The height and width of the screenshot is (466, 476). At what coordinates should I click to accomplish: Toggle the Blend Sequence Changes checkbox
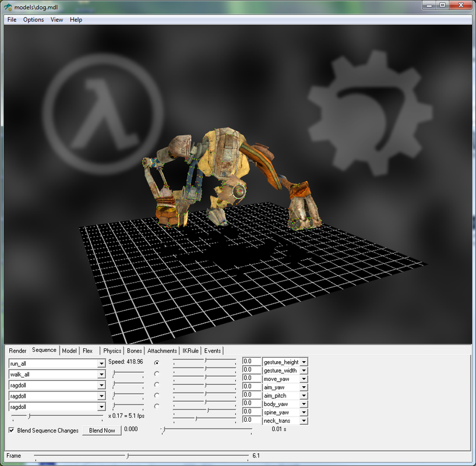point(12,430)
